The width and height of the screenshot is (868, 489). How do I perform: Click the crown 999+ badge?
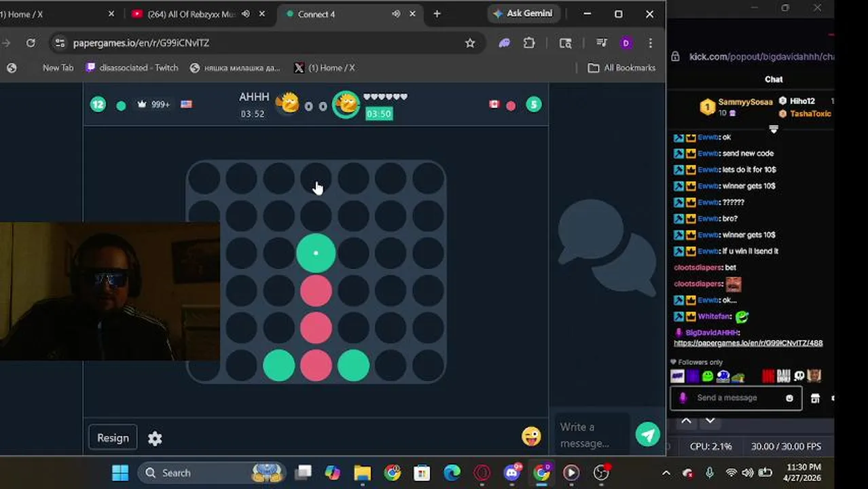tap(153, 105)
